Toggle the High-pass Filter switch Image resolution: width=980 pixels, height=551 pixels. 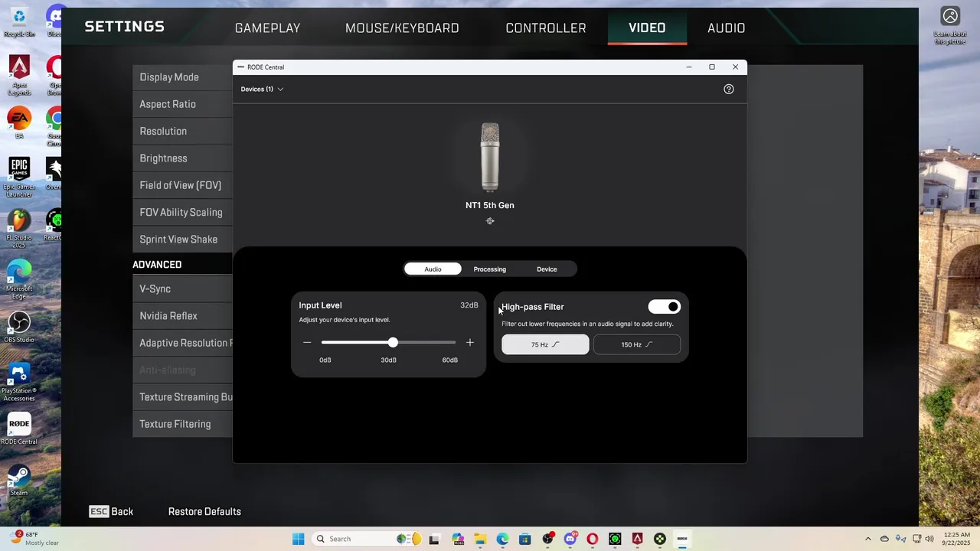point(664,307)
